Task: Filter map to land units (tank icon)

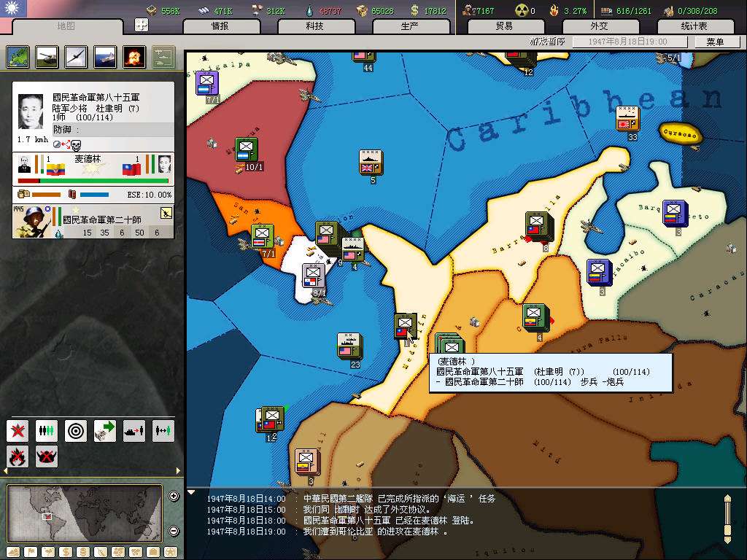Action: [x=47, y=57]
